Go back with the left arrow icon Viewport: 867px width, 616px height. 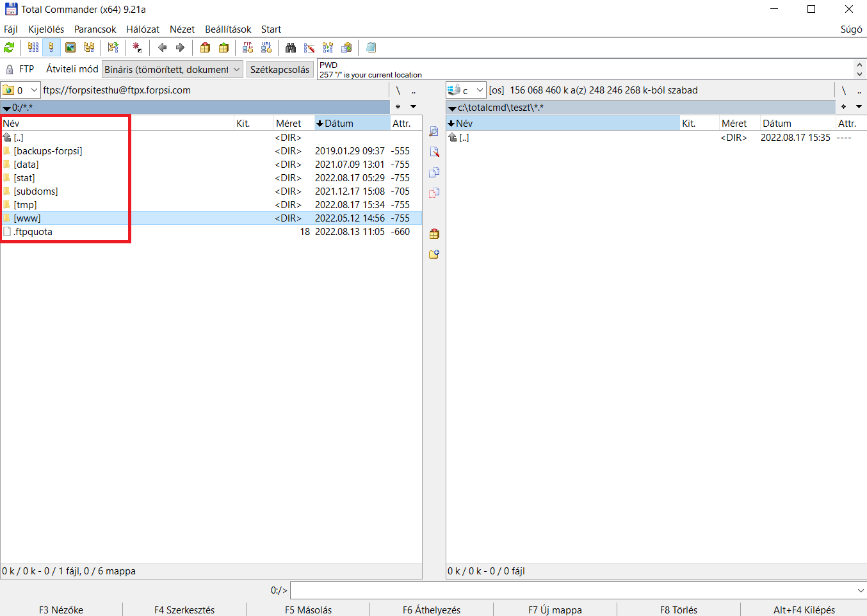click(162, 47)
